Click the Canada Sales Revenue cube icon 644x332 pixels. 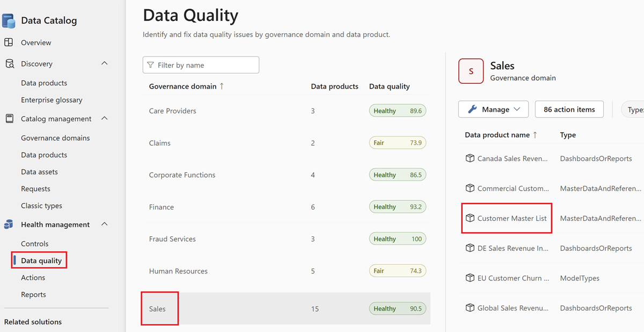[470, 158]
